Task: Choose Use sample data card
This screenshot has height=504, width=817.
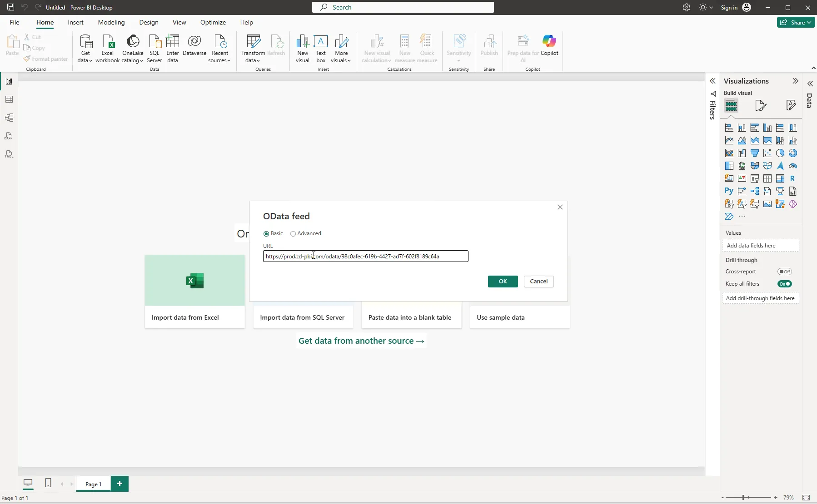Action: [520, 317]
